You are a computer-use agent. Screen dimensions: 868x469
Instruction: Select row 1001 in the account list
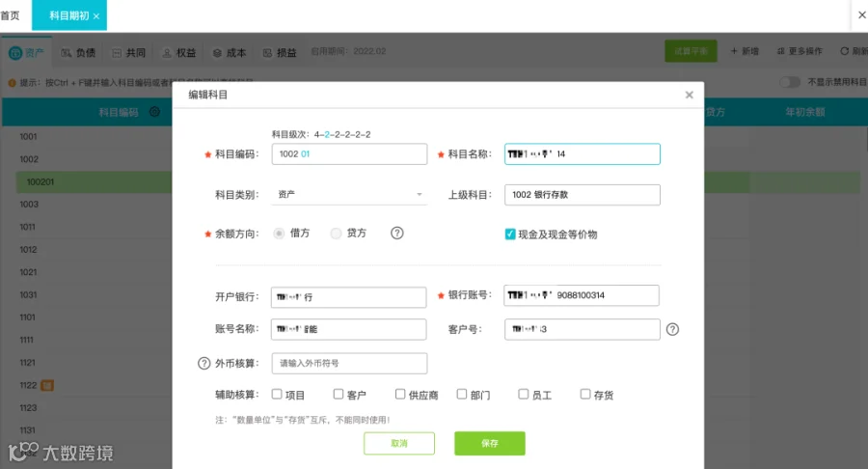click(x=28, y=136)
